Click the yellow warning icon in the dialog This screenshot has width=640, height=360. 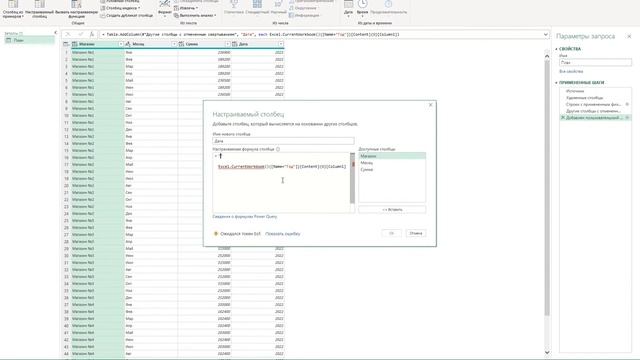click(216, 234)
